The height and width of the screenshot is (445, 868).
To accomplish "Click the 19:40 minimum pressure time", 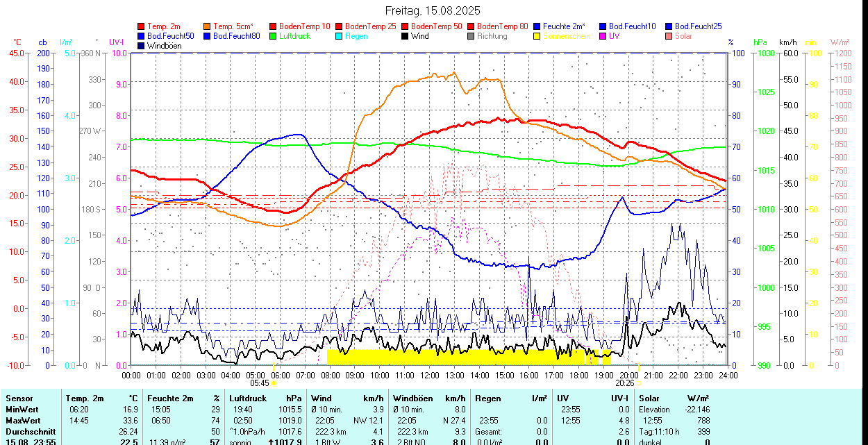I will click(x=243, y=410).
